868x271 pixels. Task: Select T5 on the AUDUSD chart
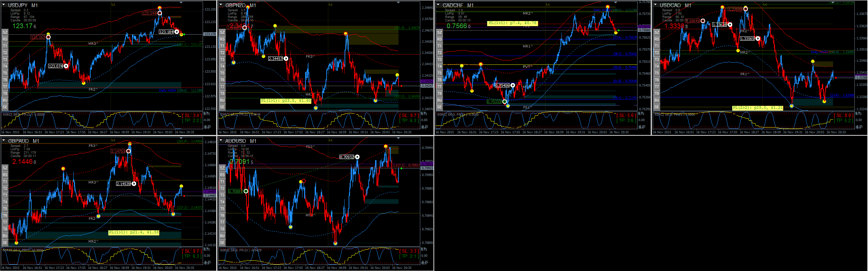pyautogui.click(x=222, y=209)
